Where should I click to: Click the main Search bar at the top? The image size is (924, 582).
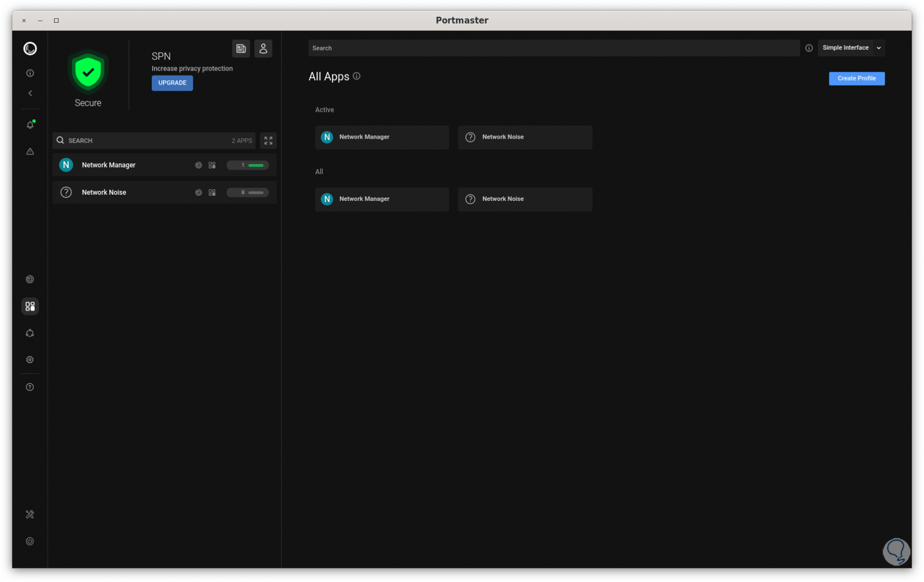click(554, 48)
